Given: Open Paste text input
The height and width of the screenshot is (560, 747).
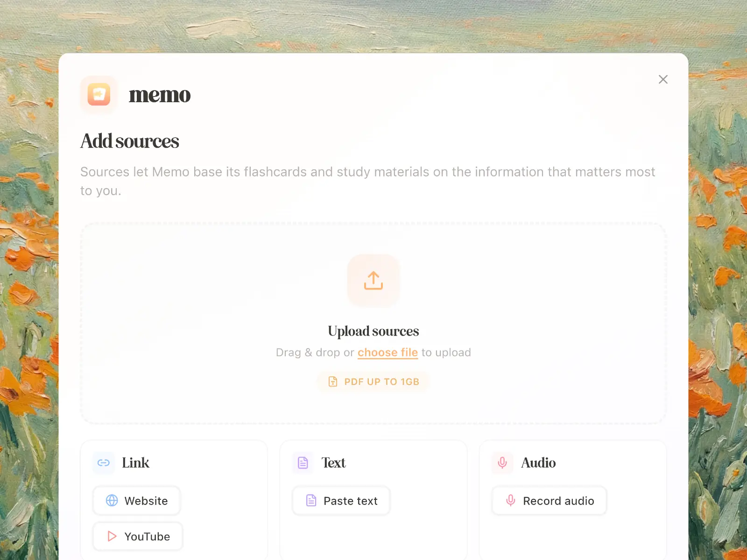Looking at the screenshot, I should [341, 501].
